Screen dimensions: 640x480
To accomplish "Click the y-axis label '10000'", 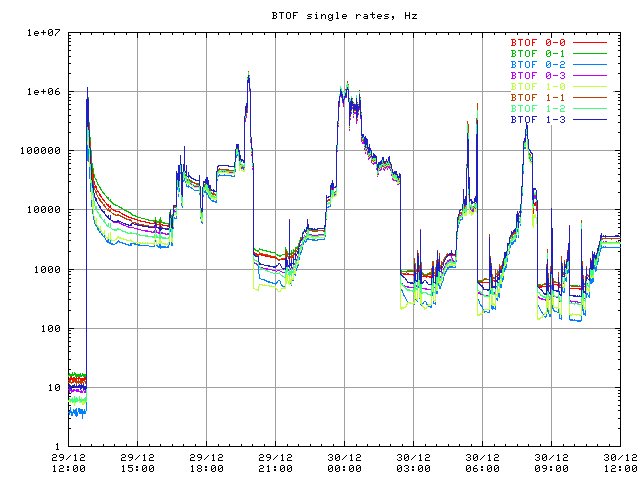I will click(44, 210).
